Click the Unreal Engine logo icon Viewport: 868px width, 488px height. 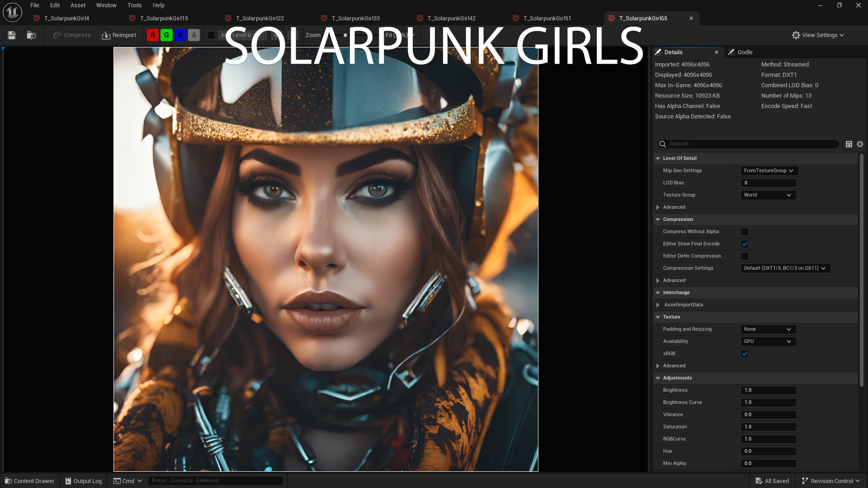coord(12,12)
